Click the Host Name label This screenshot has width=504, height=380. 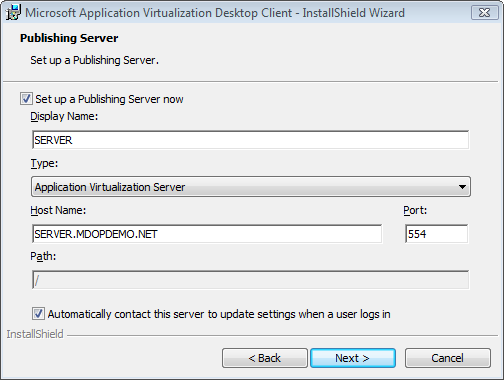coord(58,210)
